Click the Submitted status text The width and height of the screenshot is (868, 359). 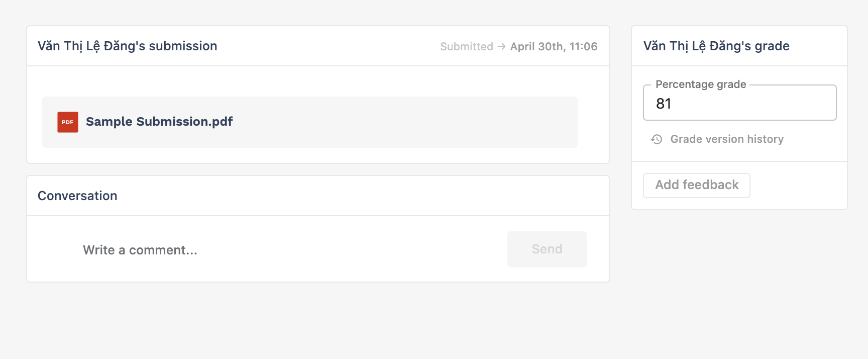tap(467, 46)
